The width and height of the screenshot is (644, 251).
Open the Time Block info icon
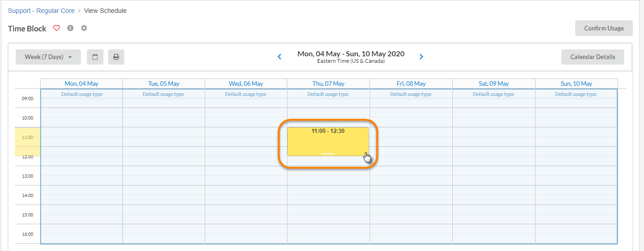click(x=70, y=28)
